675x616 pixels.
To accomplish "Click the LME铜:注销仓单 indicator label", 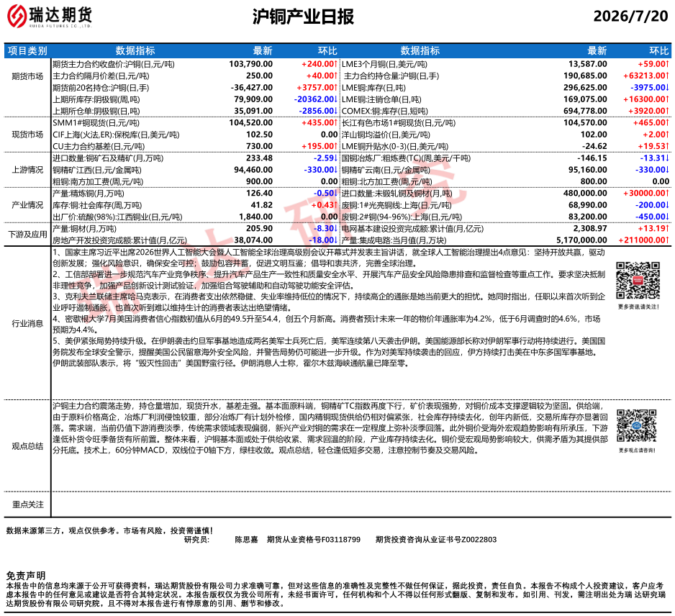I will click(381, 99).
